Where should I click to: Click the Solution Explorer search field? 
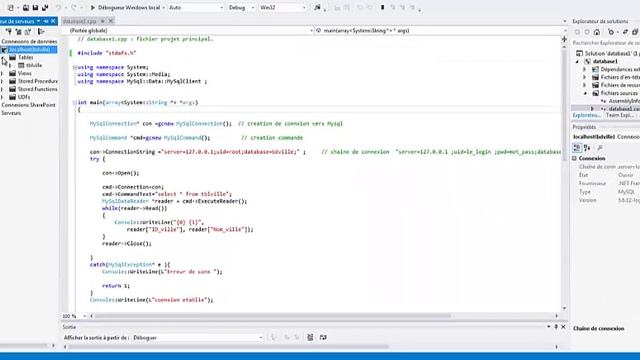pos(606,43)
